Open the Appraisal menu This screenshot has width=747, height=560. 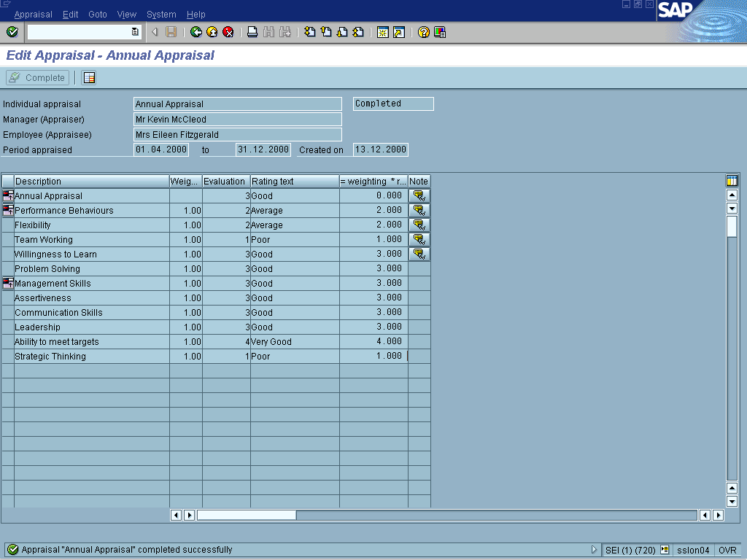tap(34, 15)
